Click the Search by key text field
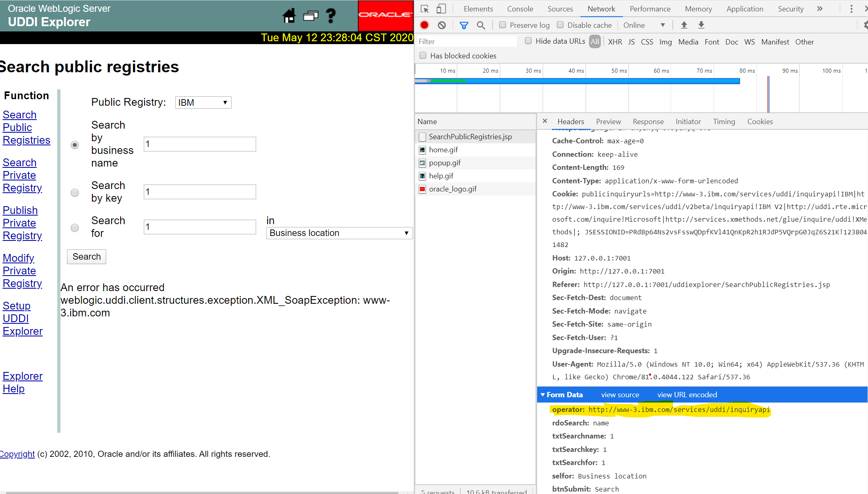Image resolution: width=868 pixels, height=494 pixels. pyautogui.click(x=200, y=192)
